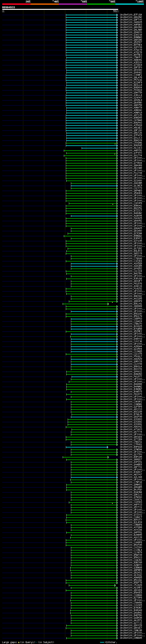Click the UniRef100_C1MTR3 label
146x644 pixels.
131,502
